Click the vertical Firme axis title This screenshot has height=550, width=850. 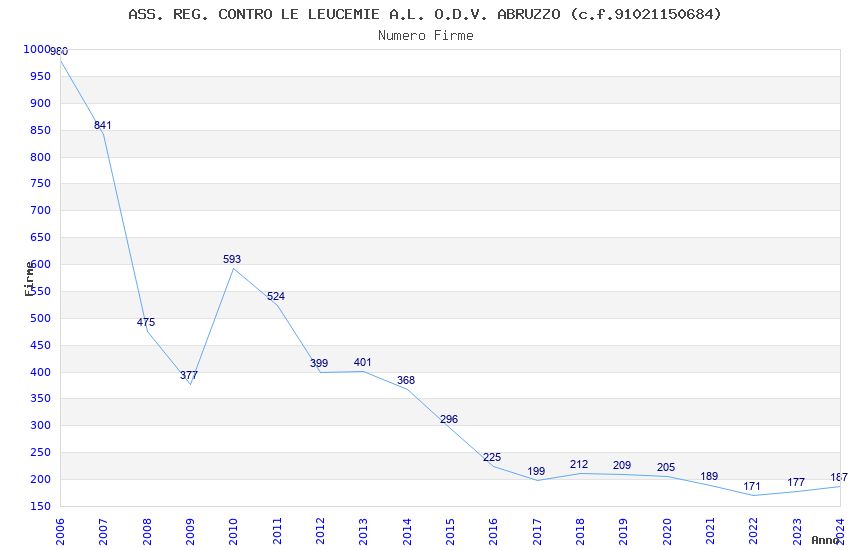[x=29, y=279]
